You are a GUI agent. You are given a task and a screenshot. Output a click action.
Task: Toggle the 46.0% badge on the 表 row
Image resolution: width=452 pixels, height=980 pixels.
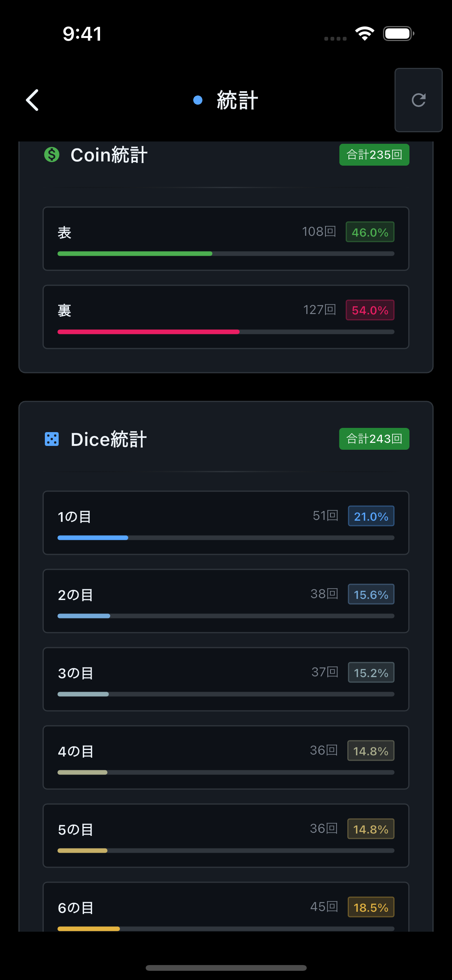[x=370, y=232]
